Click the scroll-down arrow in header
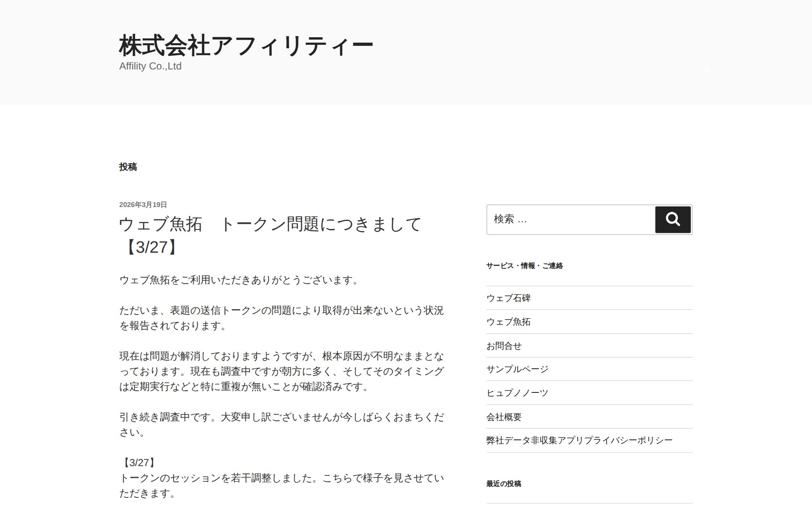 tap(707, 68)
